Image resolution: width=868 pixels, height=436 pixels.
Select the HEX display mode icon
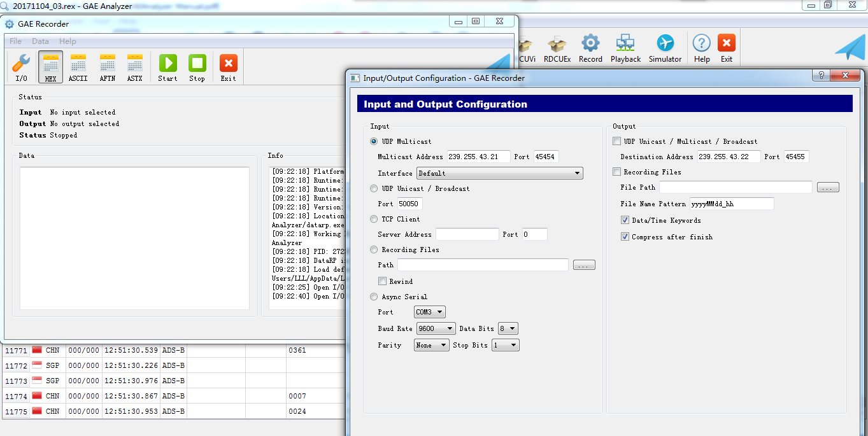point(51,67)
